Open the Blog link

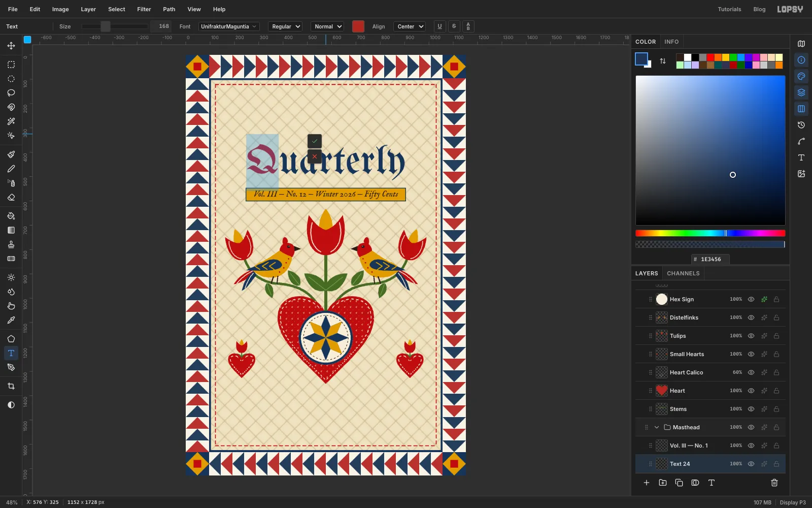(759, 9)
